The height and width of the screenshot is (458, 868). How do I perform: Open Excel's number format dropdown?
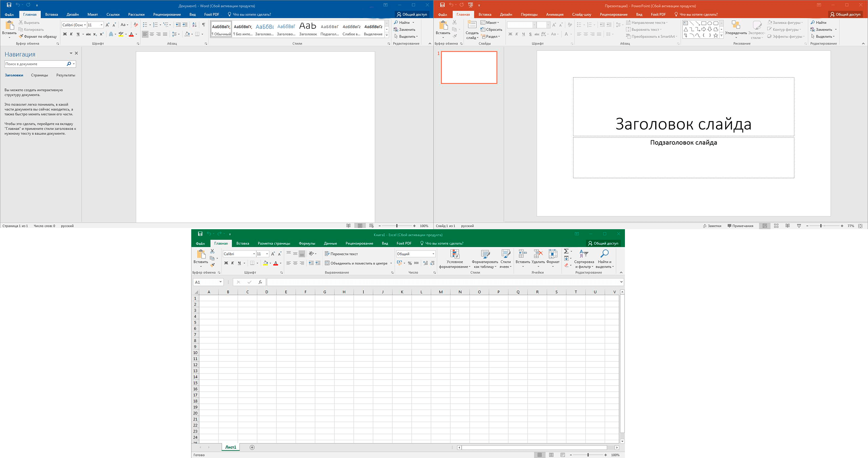pyautogui.click(x=433, y=254)
